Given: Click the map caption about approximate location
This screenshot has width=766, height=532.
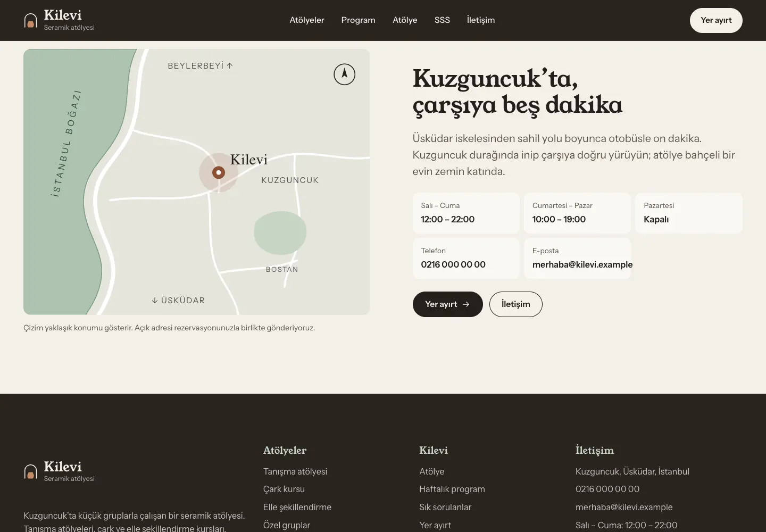Looking at the screenshot, I should pyautogui.click(x=169, y=328).
